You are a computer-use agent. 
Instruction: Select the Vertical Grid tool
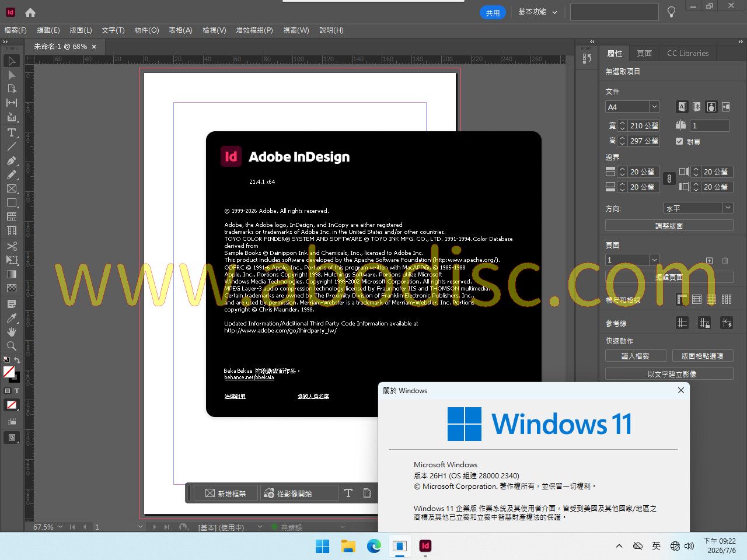tap(12, 230)
